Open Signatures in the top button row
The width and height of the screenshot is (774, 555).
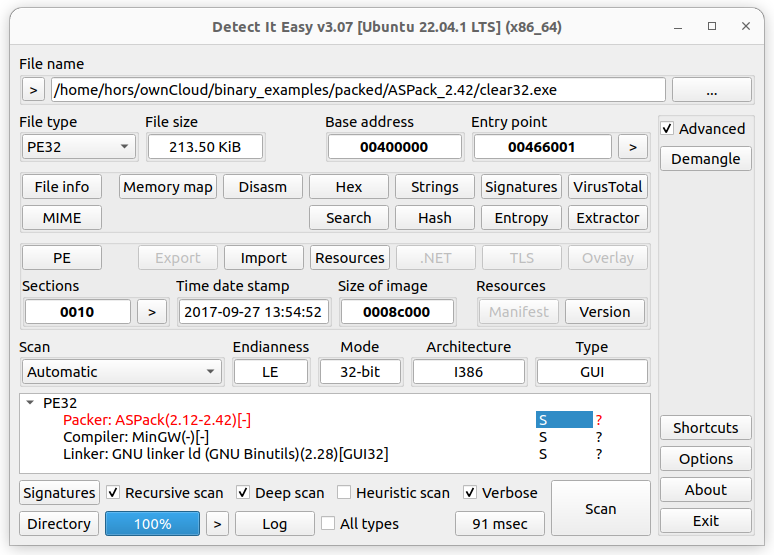point(521,187)
